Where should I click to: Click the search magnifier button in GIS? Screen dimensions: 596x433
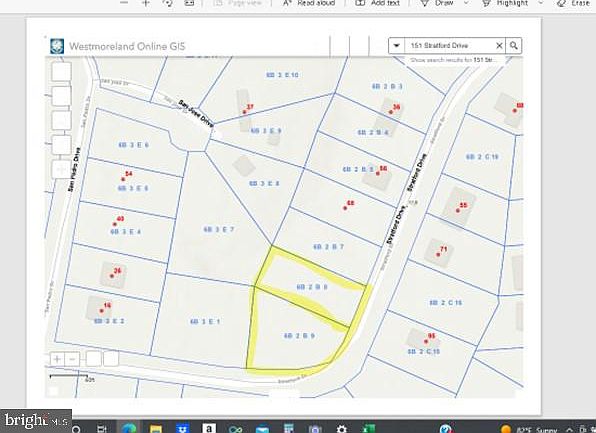514,46
